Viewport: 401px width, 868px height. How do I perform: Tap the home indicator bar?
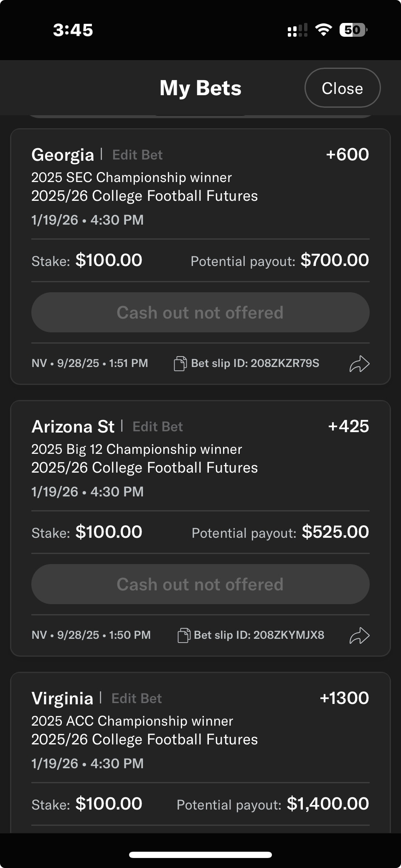[x=200, y=855]
